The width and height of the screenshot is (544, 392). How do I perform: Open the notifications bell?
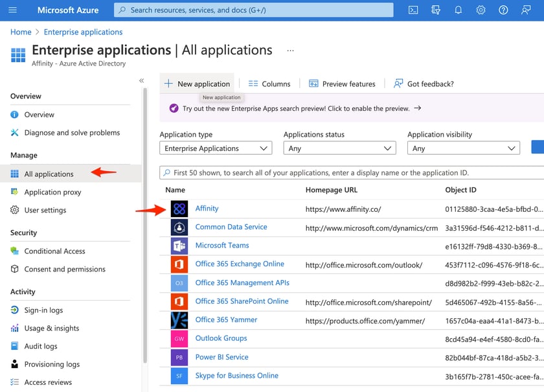(459, 10)
